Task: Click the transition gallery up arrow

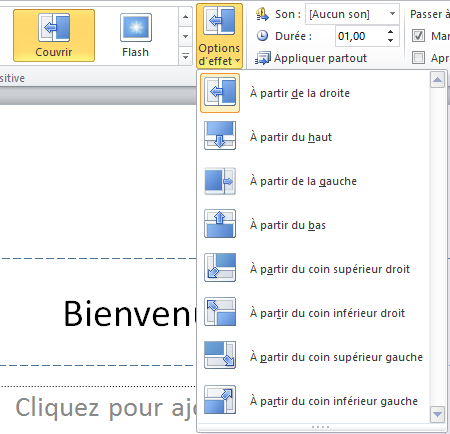Action: [185, 16]
